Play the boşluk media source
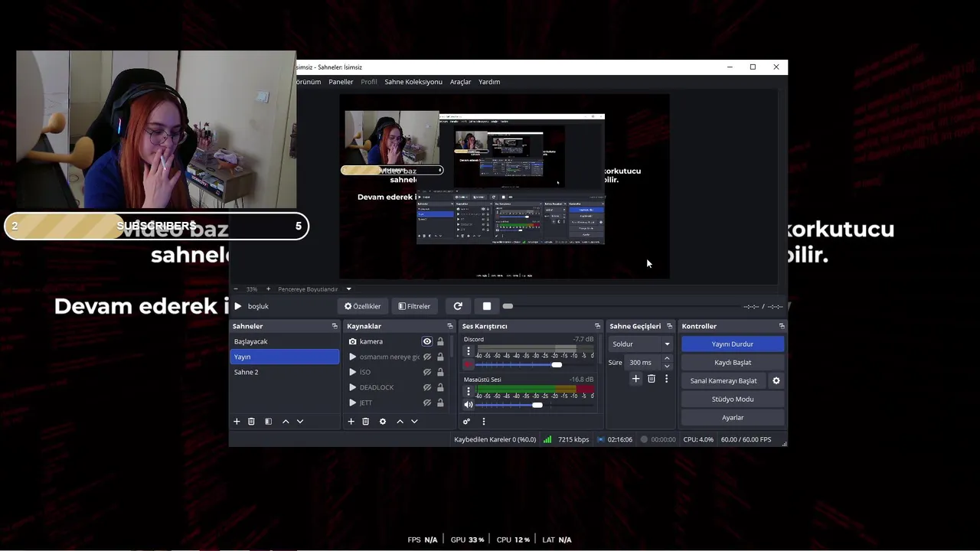 click(238, 306)
